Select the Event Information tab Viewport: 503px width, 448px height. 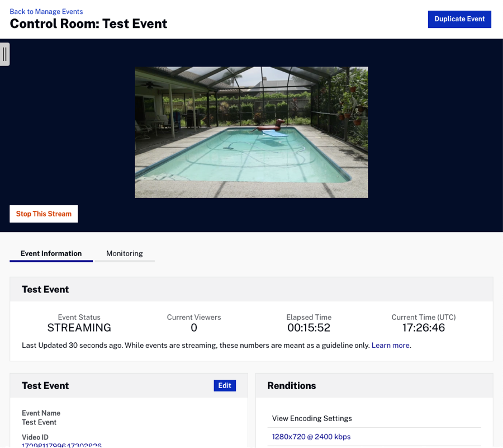[51, 253]
